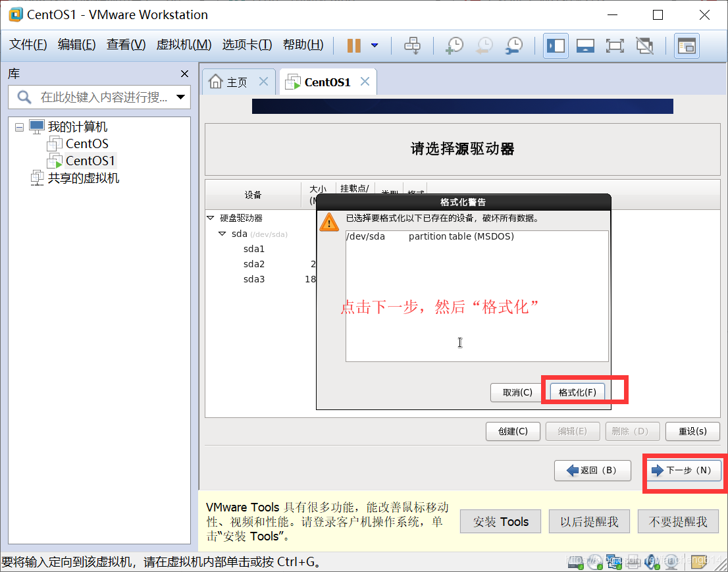Select the sda3 partition row
The width and height of the screenshot is (728, 572).
click(x=254, y=280)
